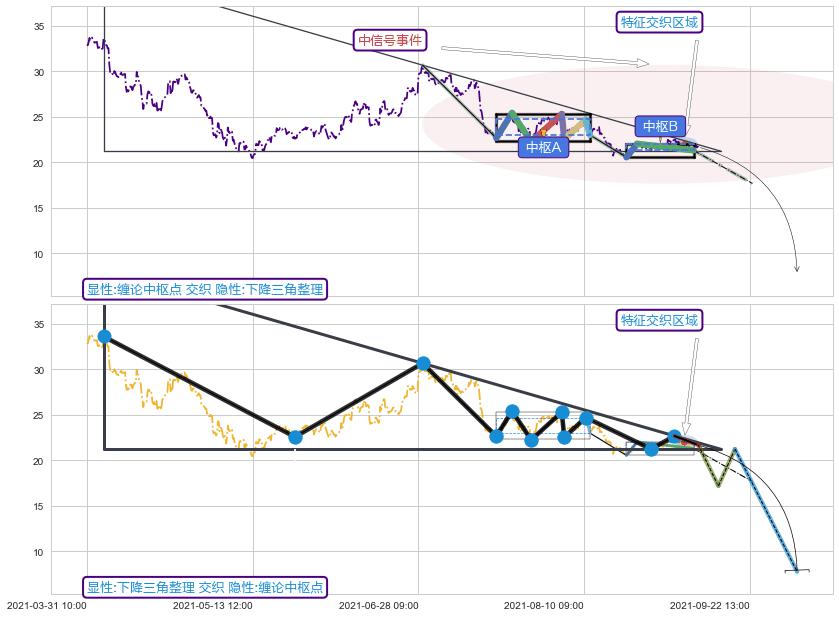Click 特征交织区域 label in the top chart
839x617 pixels.
pyautogui.click(x=659, y=22)
